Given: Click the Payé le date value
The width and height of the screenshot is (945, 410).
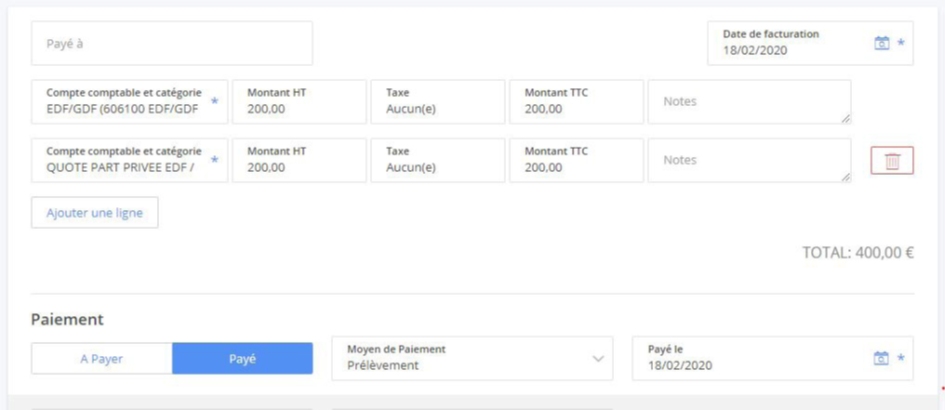Looking at the screenshot, I should pyautogui.click(x=680, y=365).
